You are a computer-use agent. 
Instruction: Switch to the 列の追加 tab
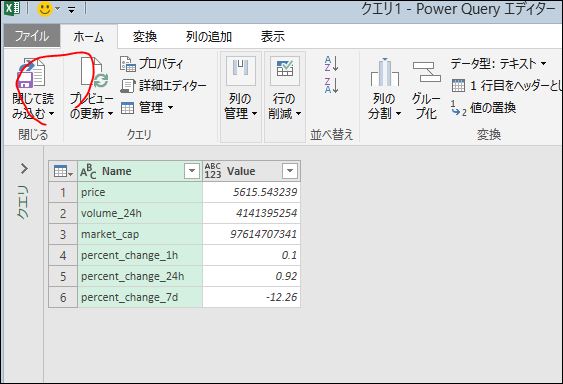(209, 36)
